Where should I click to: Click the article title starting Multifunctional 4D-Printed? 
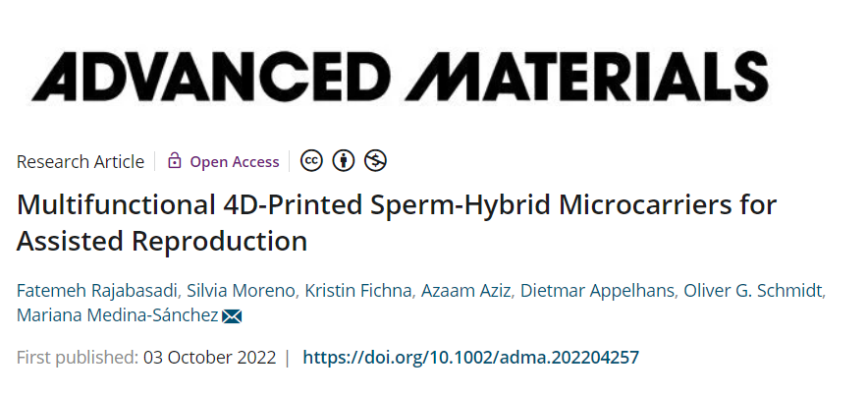pyautogui.click(x=397, y=223)
